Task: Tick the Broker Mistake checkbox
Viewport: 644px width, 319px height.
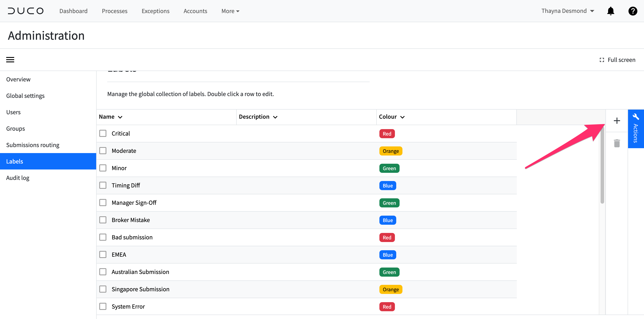Action: [103, 220]
